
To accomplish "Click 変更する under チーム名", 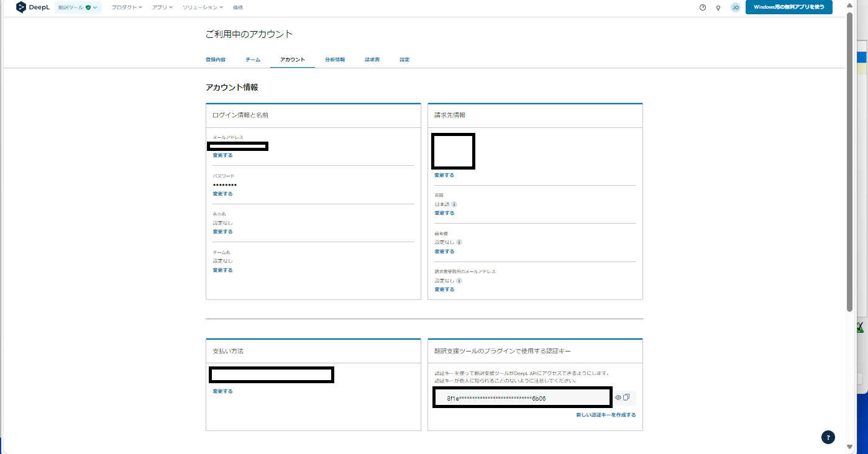I will click(x=222, y=270).
